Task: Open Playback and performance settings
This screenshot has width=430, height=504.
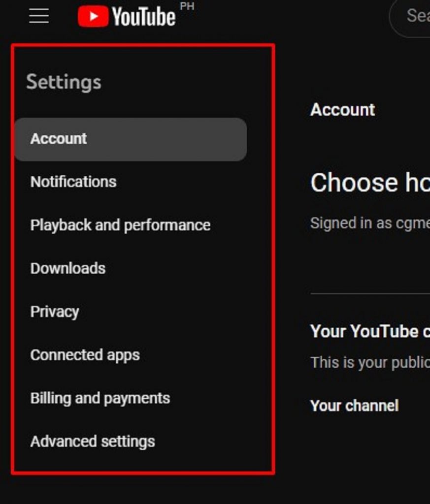Action: (120, 225)
